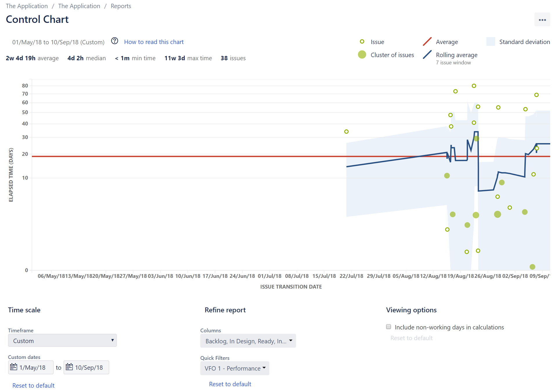556x392 pixels.
Task: Click the Issue legend circle icon
Action: point(362,41)
